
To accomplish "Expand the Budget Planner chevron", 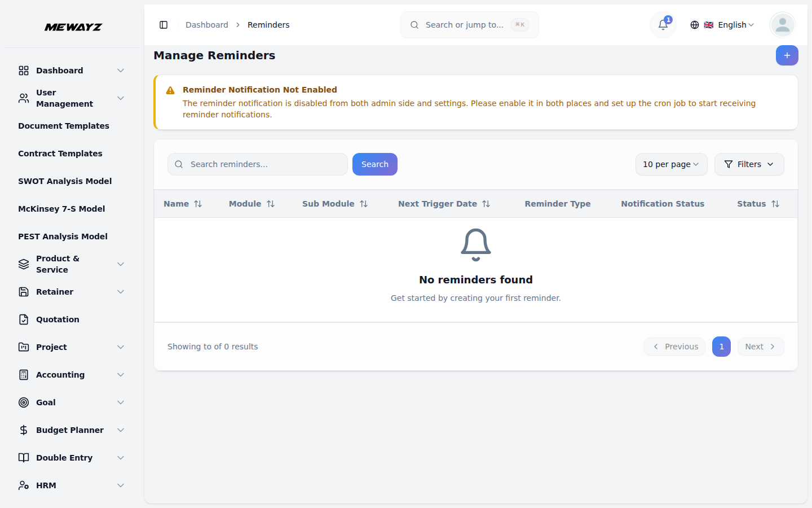I will coord(121,430).
